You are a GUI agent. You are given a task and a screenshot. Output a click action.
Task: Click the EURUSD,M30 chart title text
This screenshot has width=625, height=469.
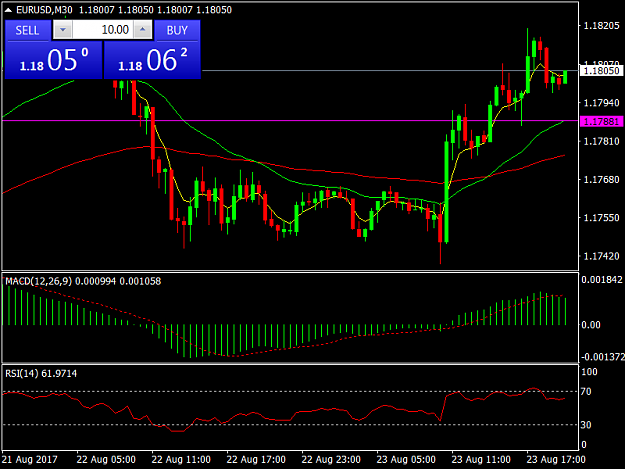(44, 10)
